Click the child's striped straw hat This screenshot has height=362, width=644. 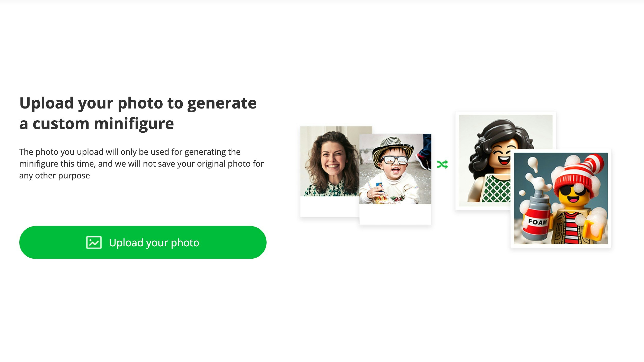pyautogui.click(x=393, y=150)
